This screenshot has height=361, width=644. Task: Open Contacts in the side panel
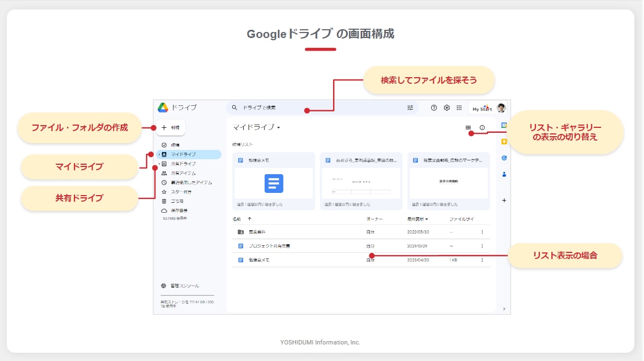504,175
